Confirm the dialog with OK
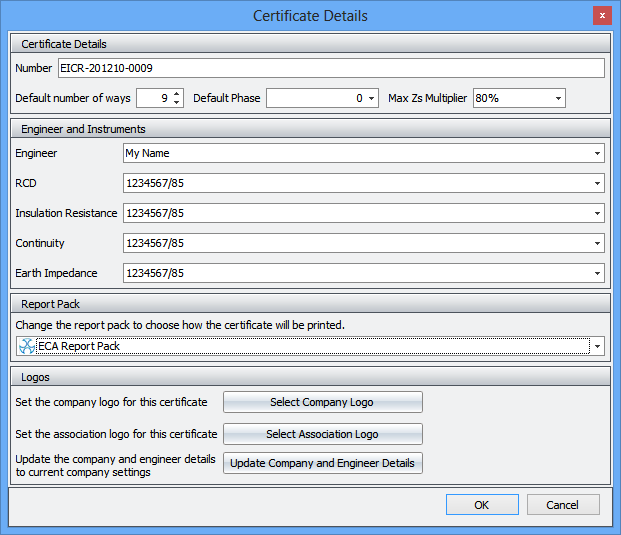The height and width of the screenshot is (535, 621). [482, 505]
